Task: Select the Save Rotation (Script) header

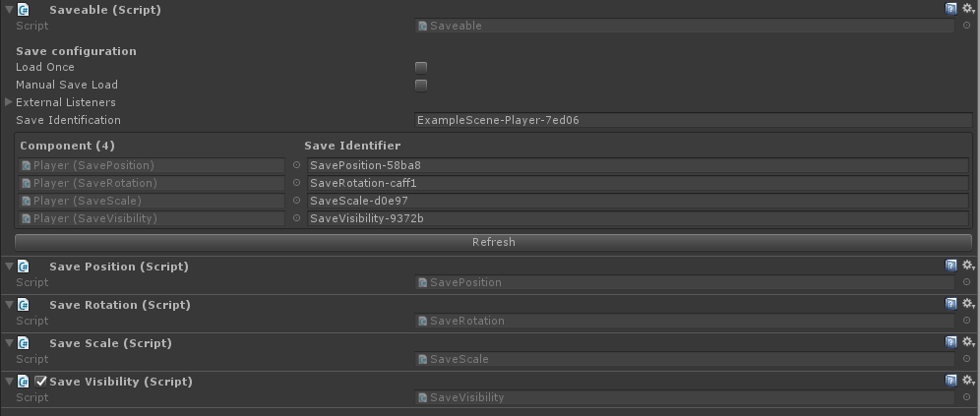Action: [x=119, y=305]
